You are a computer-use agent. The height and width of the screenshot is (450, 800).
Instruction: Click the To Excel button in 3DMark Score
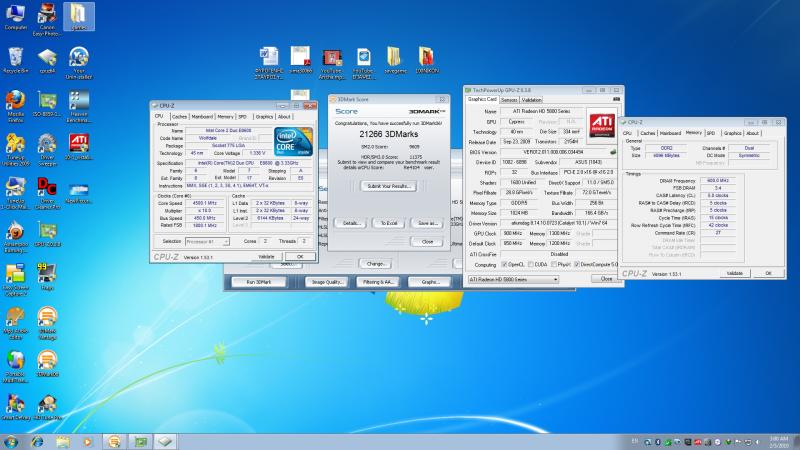[x=389, y=223]
